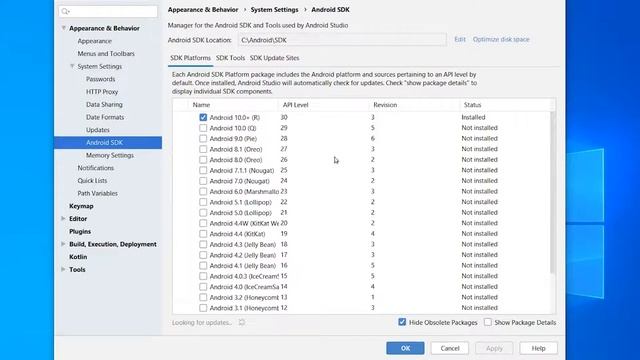Collapse the Appearance & Behavior section arrow

tap(64, 28)
